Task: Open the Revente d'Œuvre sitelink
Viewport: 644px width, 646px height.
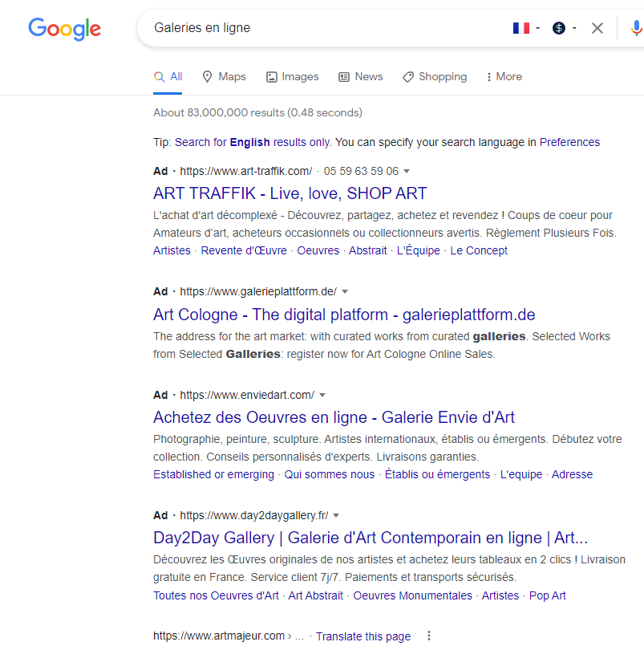Action: click(x=244, y=250)
